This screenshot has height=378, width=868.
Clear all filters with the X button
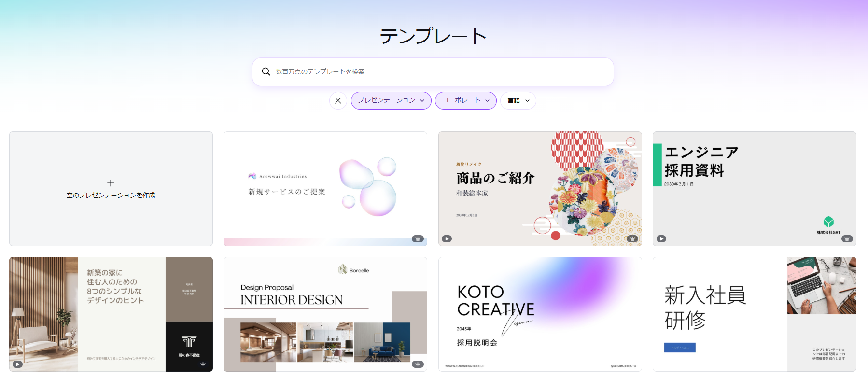338,100
